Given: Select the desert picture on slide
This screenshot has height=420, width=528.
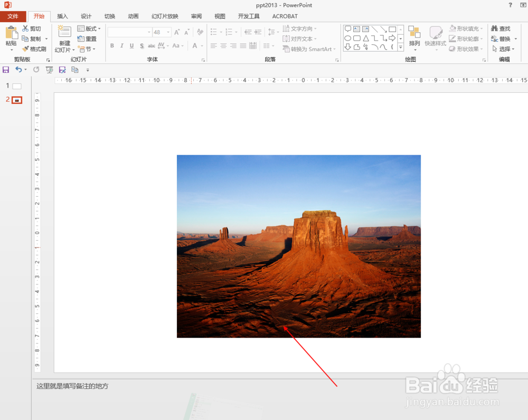Looking at the screenshot, I should [299, 246].
